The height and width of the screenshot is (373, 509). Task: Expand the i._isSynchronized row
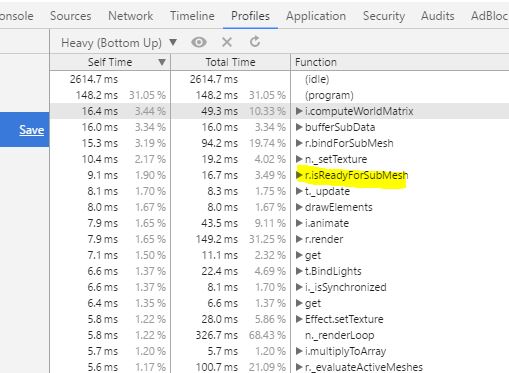point(299,287)
